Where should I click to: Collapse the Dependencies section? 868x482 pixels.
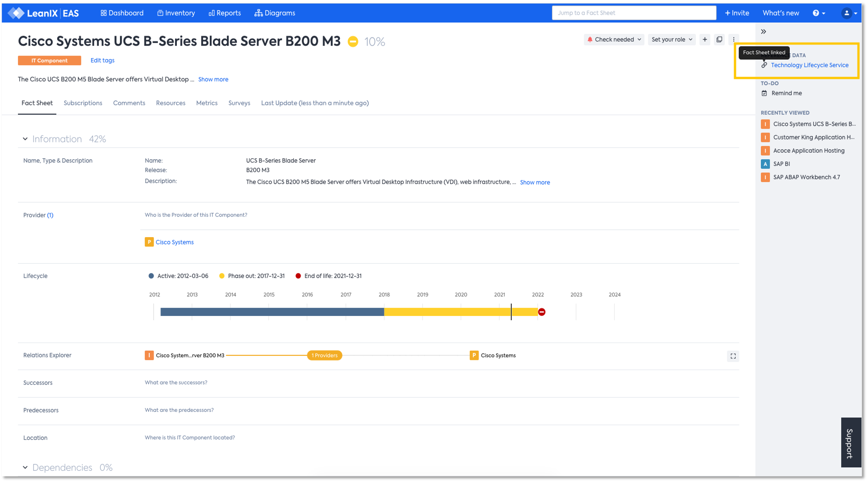tap(25, 467)
